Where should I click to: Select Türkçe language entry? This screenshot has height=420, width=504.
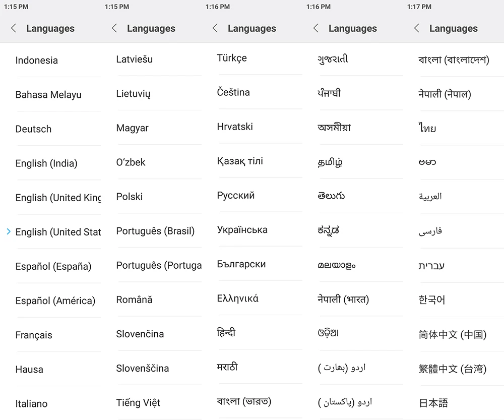232,58
